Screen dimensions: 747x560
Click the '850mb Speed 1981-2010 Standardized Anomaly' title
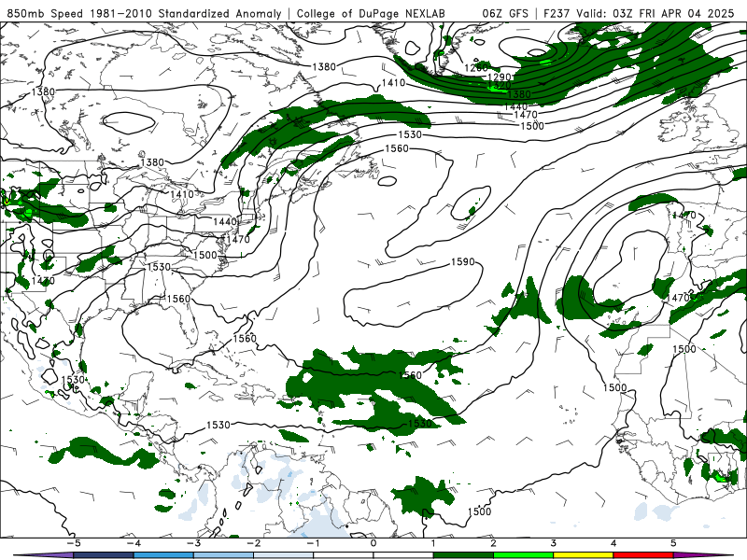point(144,13)
